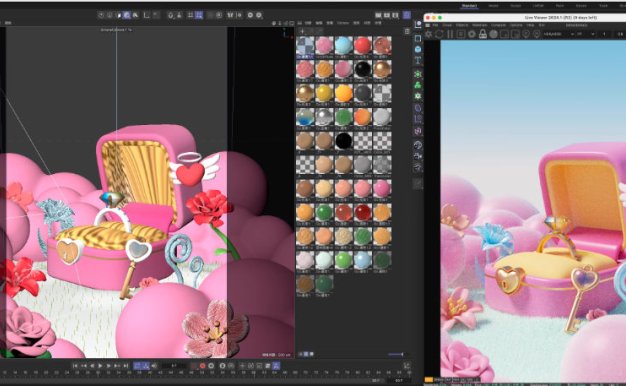Click Render View icon in top toolbar
The width and height of the screenshot is (626, 386).
[378, 15]
